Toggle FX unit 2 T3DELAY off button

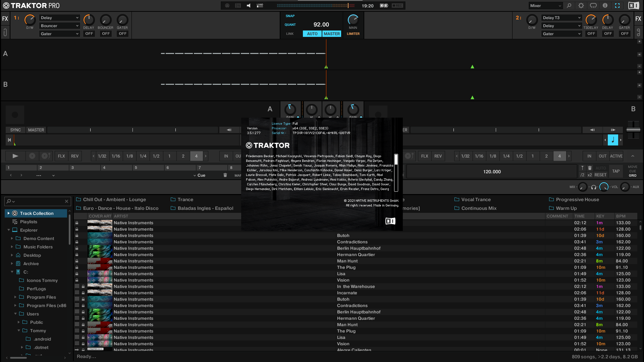point(591,34)
